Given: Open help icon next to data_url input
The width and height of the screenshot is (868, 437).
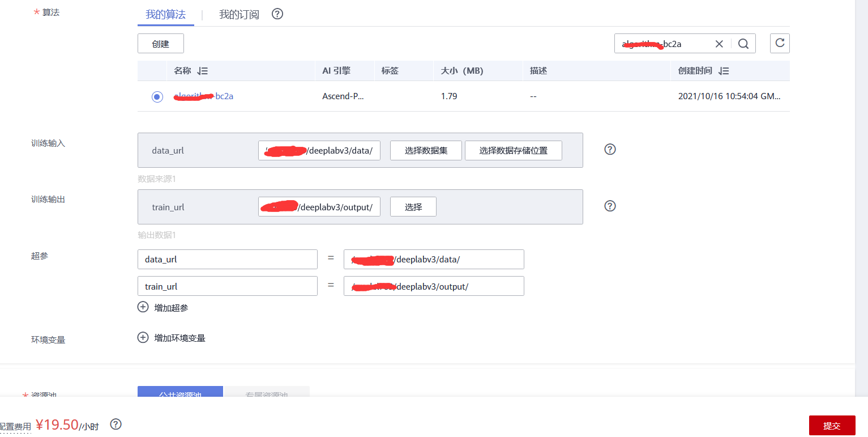Looking at the screenshot, I should [x=610, y=149].
